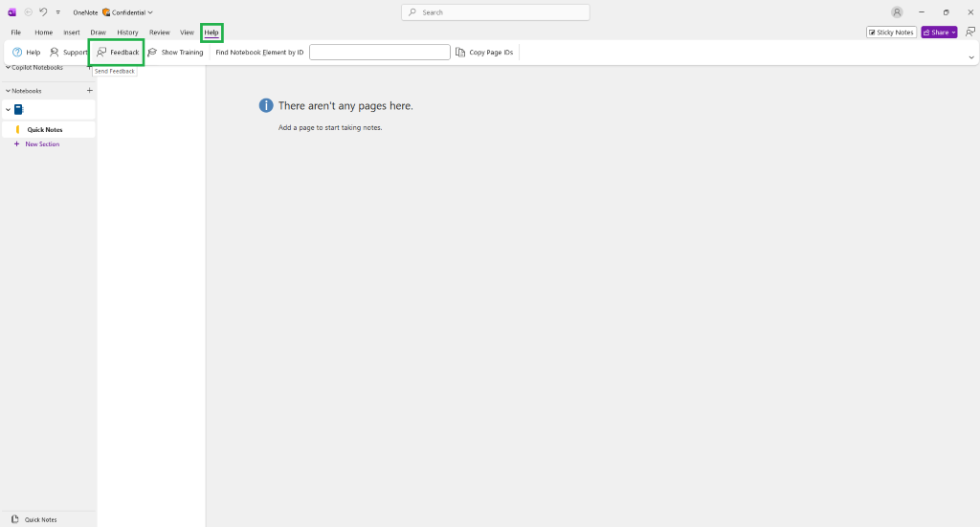
Task: Contact Support from the ribbon
Action: [68, 53]
